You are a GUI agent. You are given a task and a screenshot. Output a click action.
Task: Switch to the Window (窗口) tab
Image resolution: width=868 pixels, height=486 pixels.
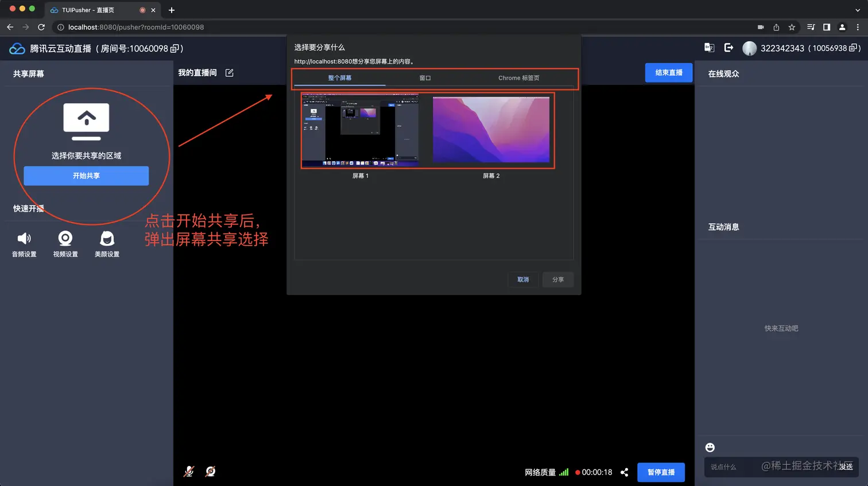(x=425, y=78)
